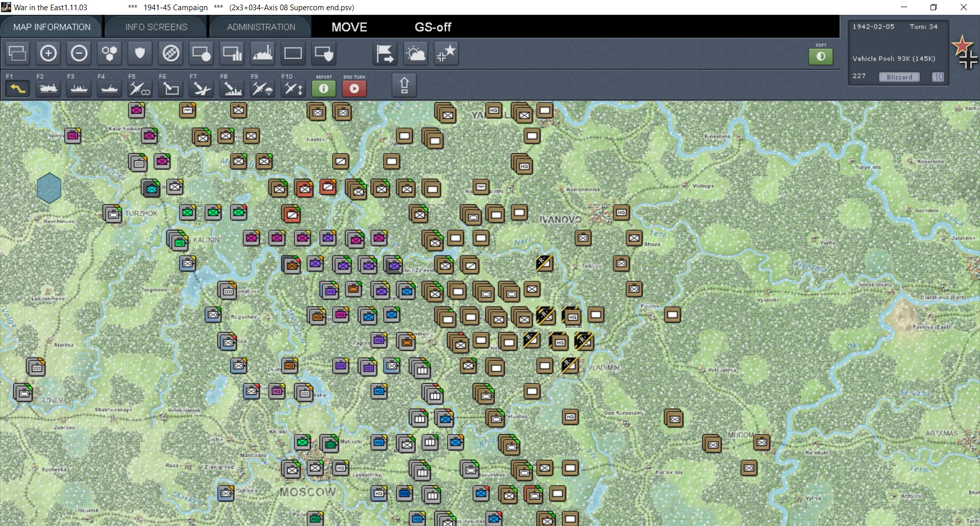
Task: Click the blank rectangle map toggle
Action: 293,53
